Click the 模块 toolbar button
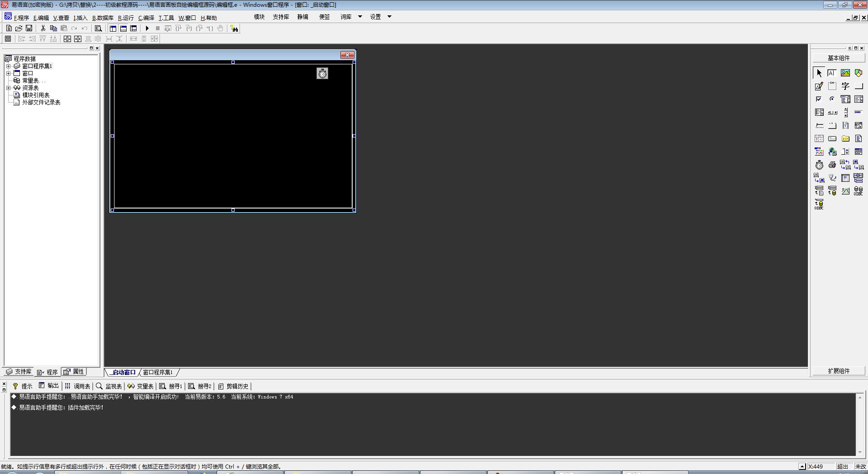Viewport: 868px width, 474px height. click(259, 17)
